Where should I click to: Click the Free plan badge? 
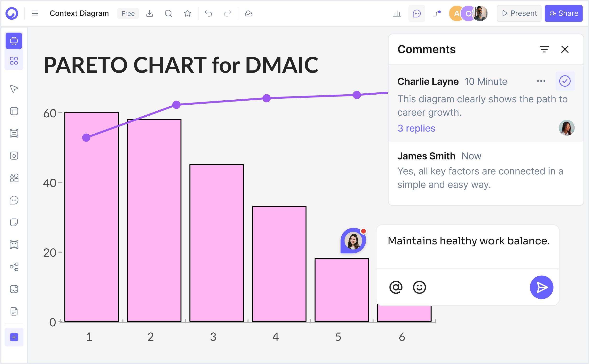[128, 13]
